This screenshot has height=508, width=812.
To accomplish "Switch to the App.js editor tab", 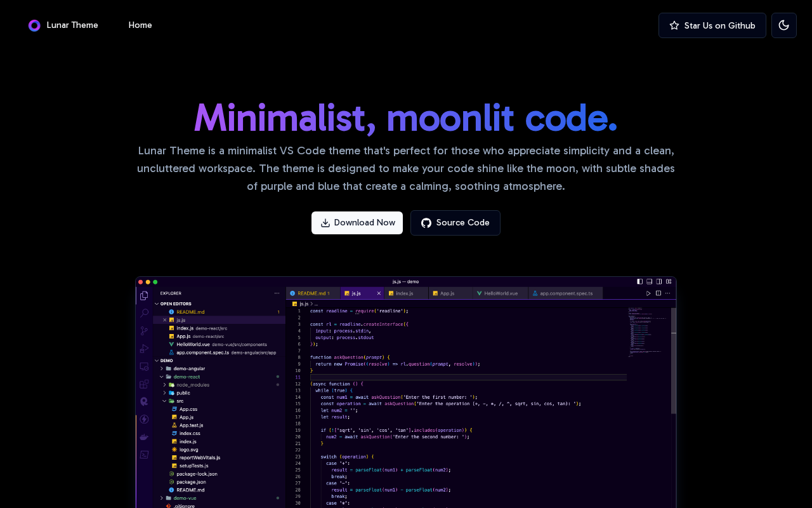I will [450, 293].
